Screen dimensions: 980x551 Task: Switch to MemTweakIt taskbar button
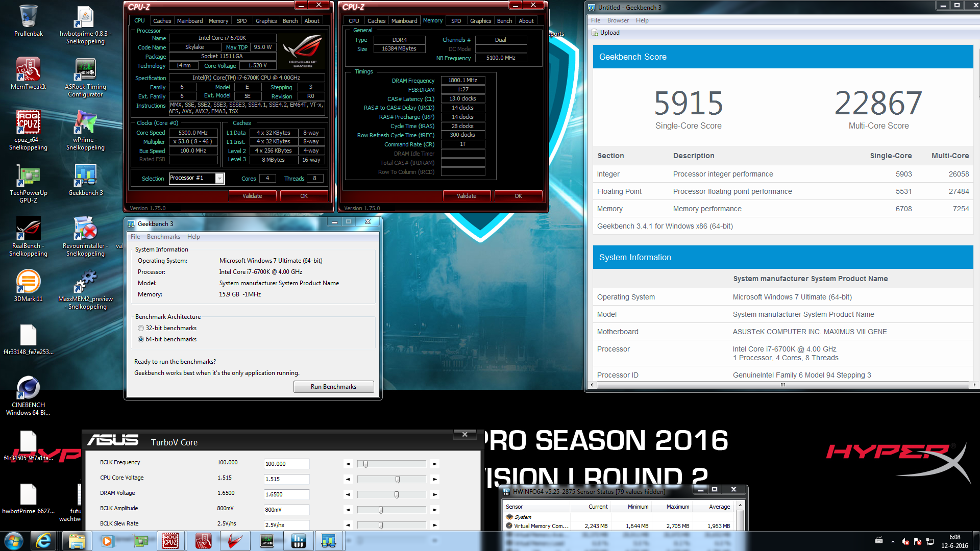[203, 541]
